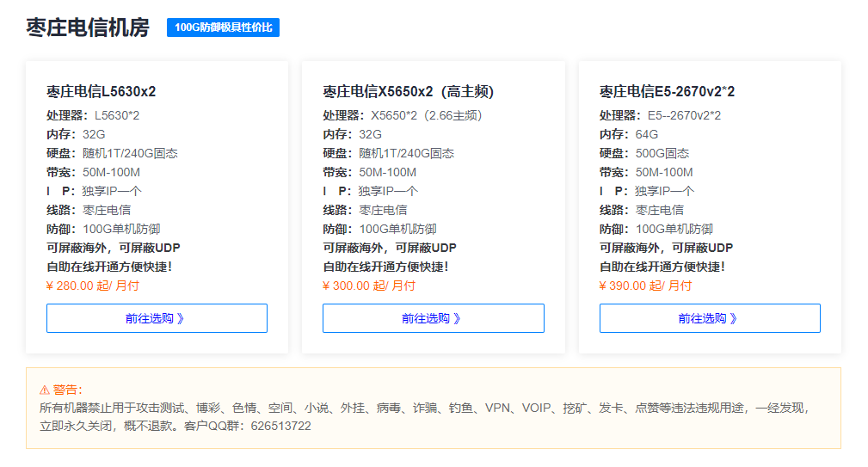This screenshot has width=868, height=467.
Task: Click the customer QQ group number 626513722
Action: point(280,426)
